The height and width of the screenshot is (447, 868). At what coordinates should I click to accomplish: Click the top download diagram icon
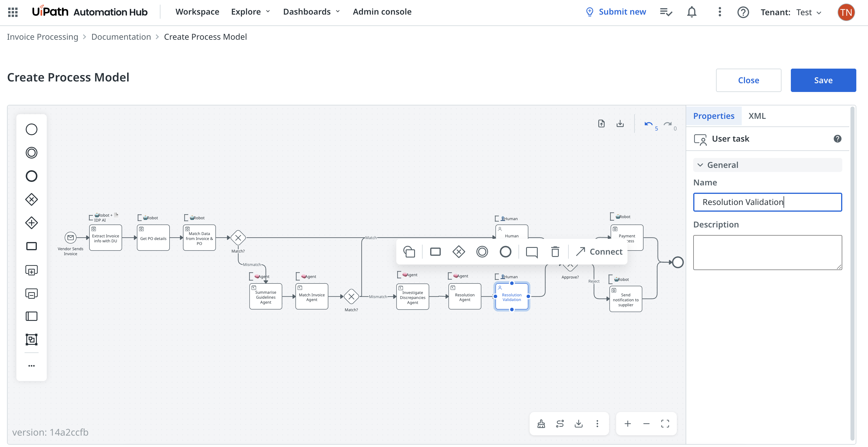tap(620, 124)
